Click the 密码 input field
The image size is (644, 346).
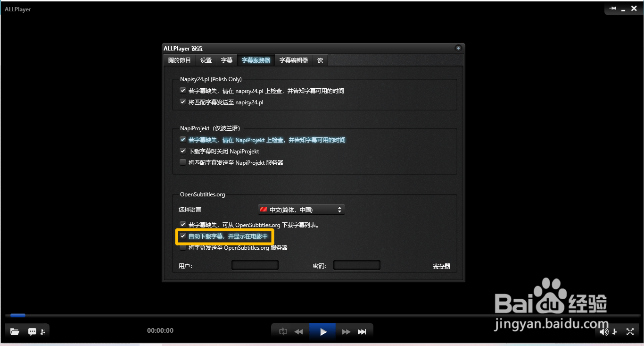coord(357,265)
